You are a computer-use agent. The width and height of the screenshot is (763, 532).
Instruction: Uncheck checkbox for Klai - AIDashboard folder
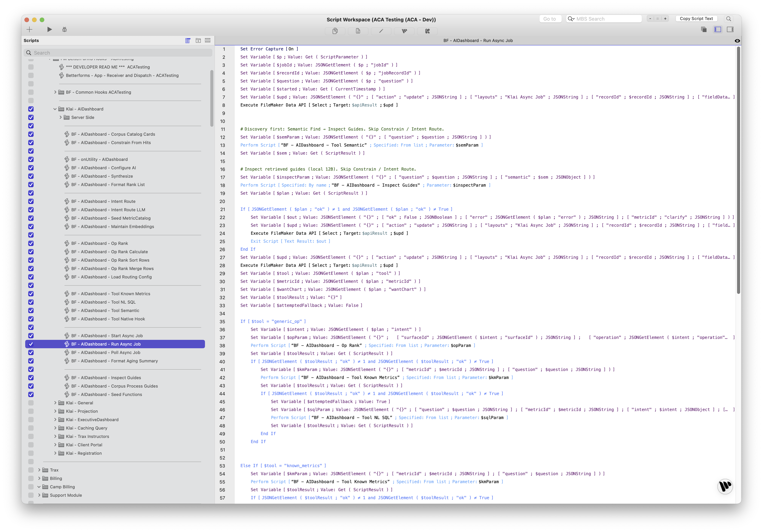tap(31, 109)
